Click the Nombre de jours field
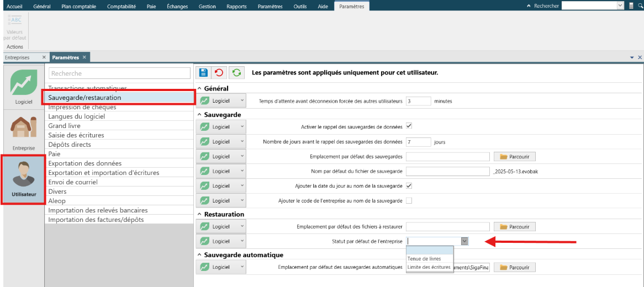Image resolution: width=644 pixels, height=287 pixels. [418, 142]
